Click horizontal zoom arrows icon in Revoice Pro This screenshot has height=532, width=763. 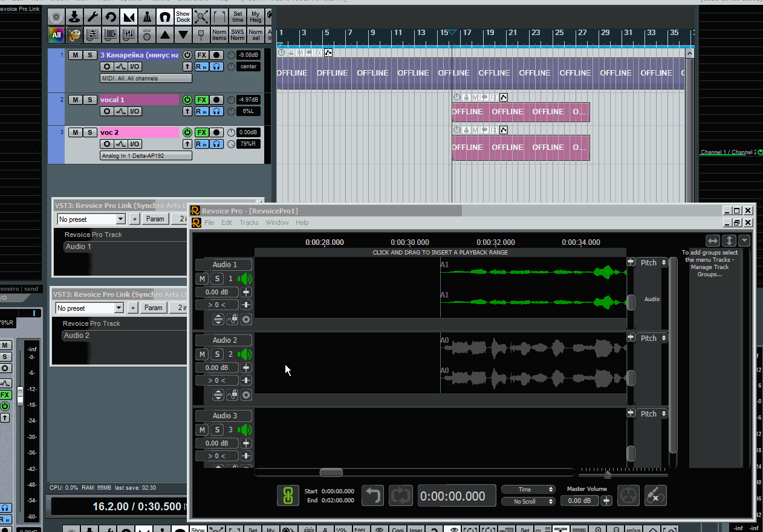point(713,240)
